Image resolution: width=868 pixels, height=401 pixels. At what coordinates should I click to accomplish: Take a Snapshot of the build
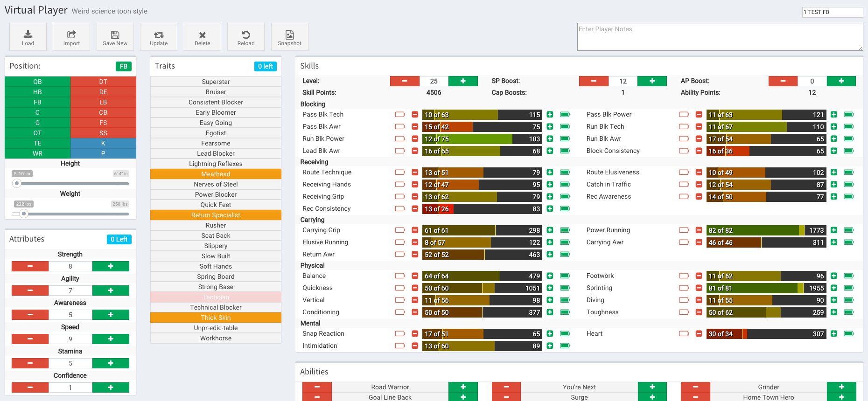point(289,37)
